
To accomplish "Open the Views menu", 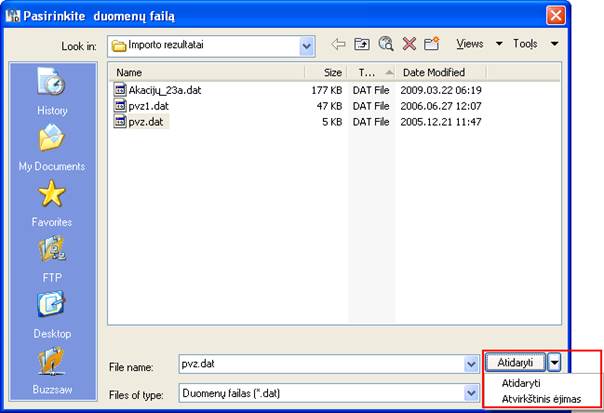I will coord(478,45).
